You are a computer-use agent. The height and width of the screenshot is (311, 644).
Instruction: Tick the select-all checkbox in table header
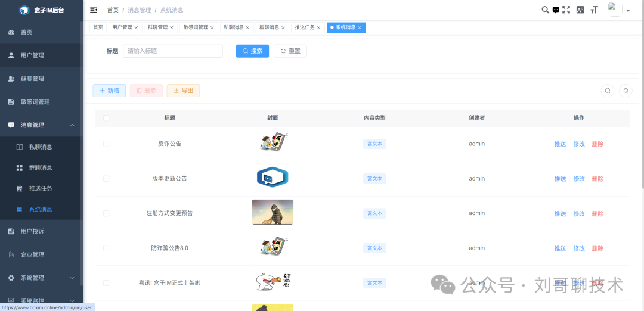pyautogui.click(x=106, y=118)
